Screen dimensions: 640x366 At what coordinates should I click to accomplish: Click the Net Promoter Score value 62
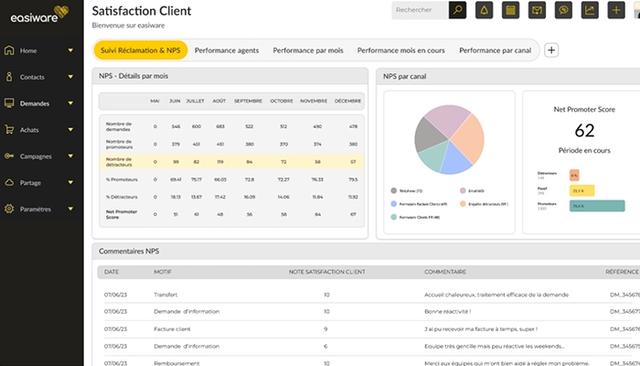point(584,131)
